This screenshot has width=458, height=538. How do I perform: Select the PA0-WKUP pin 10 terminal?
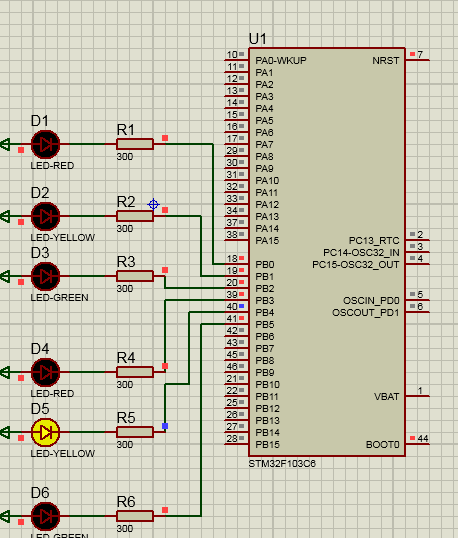pos(236,60)
